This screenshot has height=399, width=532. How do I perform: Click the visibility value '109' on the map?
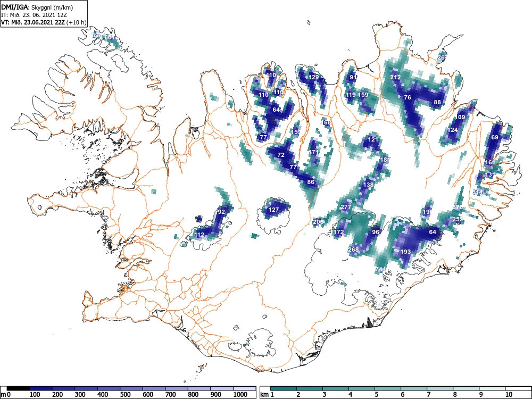coord(460,117)
